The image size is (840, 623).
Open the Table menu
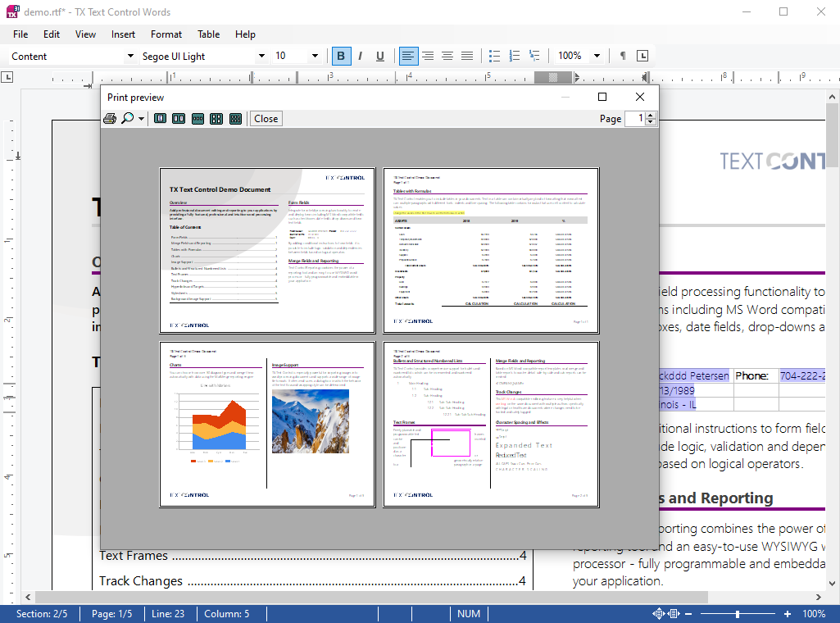pyautogui.click(x=209, y=34)
